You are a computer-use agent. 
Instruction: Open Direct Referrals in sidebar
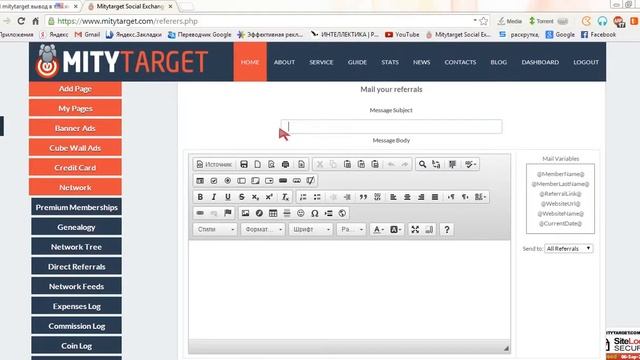click(x=76, y=267)
